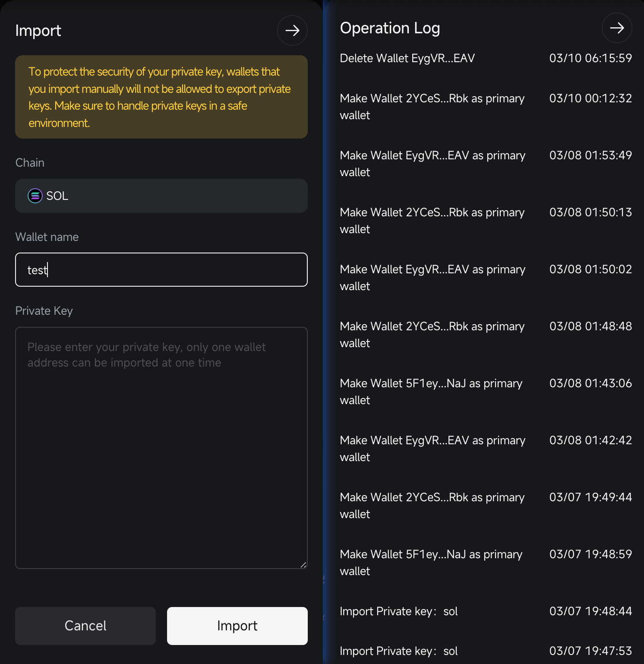Click the arrow icon beside Operation Log
644x664 pixels.
[x=617, y=28]
